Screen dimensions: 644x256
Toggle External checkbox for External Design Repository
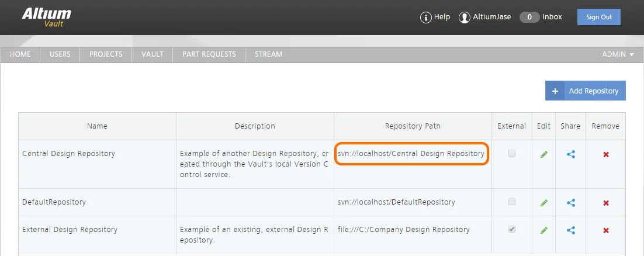point(512,229)
